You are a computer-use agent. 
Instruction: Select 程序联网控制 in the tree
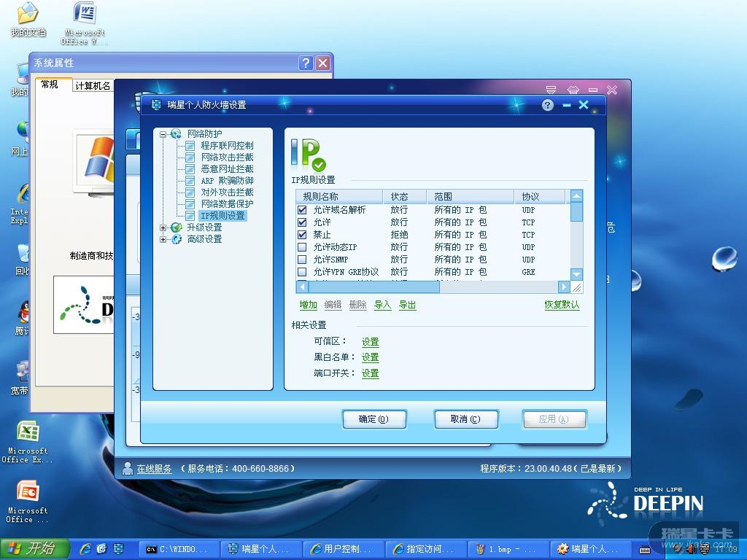pos(227,146)
